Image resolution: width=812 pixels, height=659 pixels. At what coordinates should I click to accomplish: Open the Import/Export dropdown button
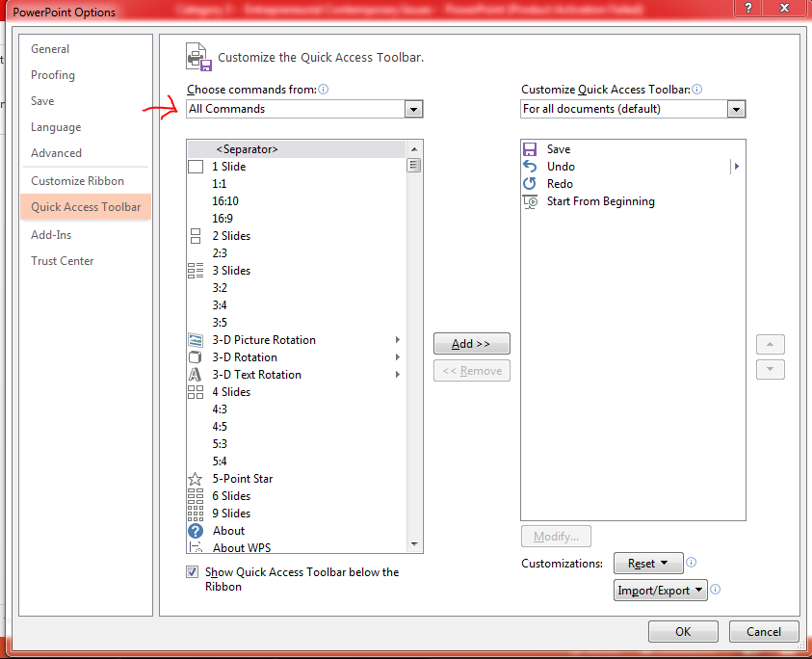pyautogui.click(x=660, y=590)
